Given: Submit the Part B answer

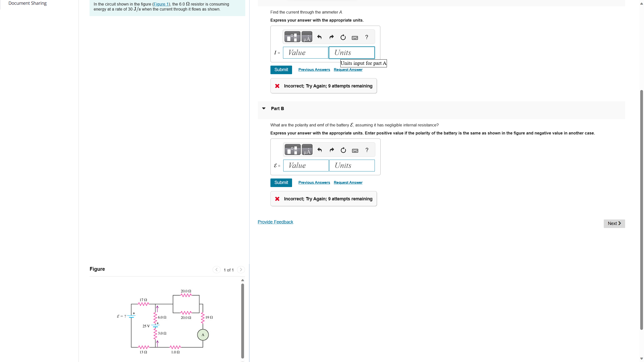Looking at the screenshot, I should click(x=281, y=183).
